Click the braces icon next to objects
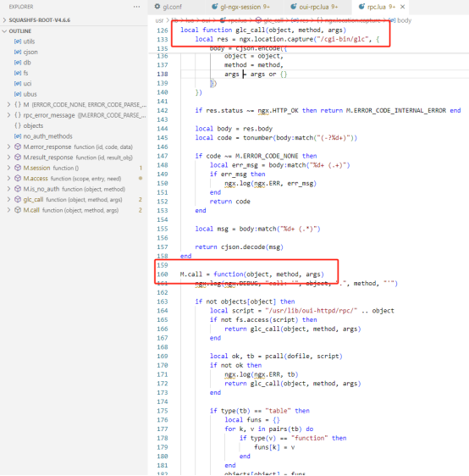This screenshot has height=476, width=469. (x=18, y=125)
